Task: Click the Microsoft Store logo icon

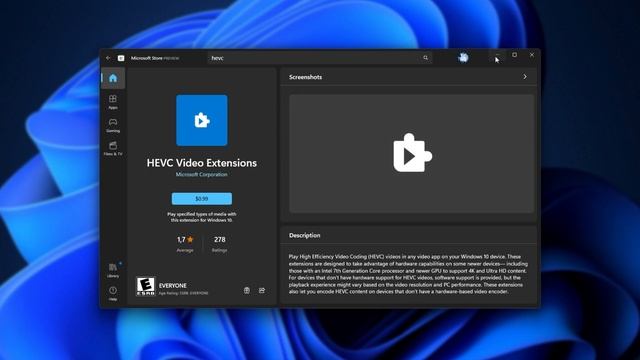Action: (x=121, y=58)
